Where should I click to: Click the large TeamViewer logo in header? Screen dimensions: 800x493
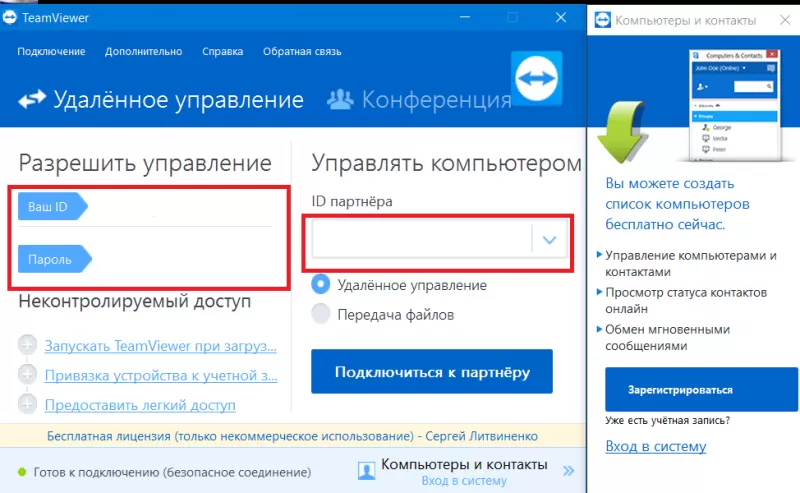click(536, 78)
